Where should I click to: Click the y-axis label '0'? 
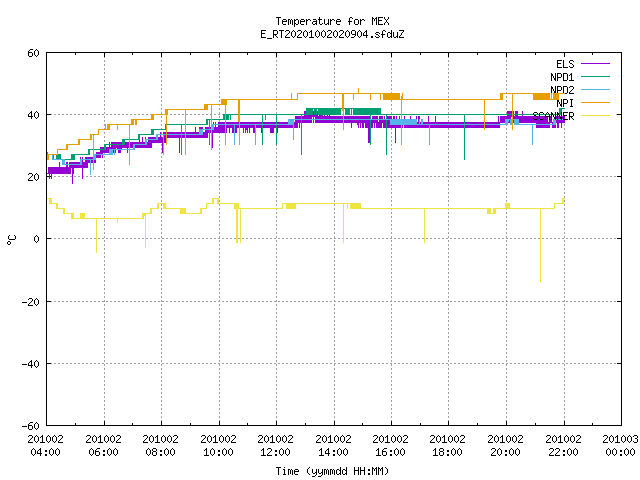[x=36, y=239]
